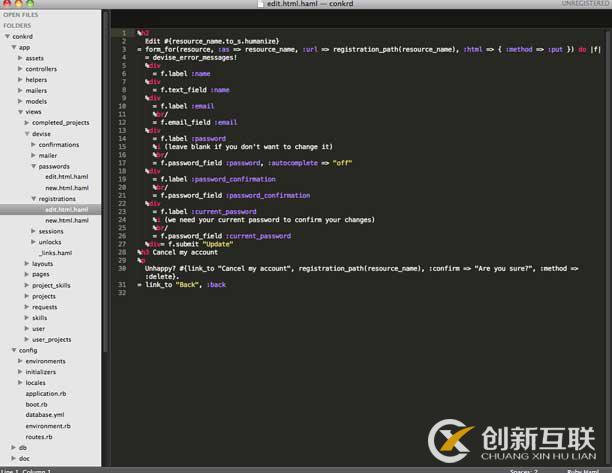Expand the projects folder
Image resolution: width=612 pixels, height=473 pixels.
[27, 296]
